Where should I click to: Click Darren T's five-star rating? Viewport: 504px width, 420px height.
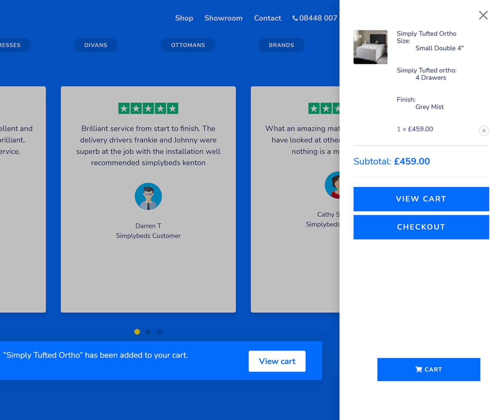point(148,108)
